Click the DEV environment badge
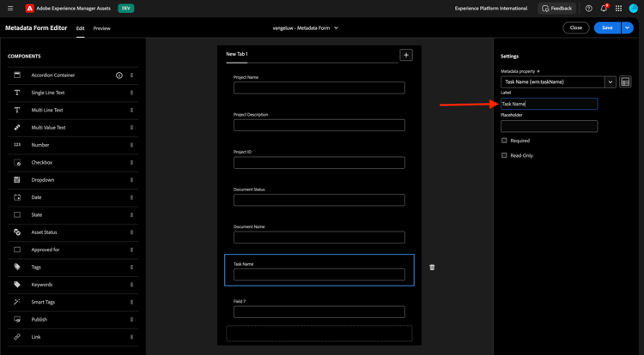The height and width of the screenshot is (355, 644). click(125, 9)
